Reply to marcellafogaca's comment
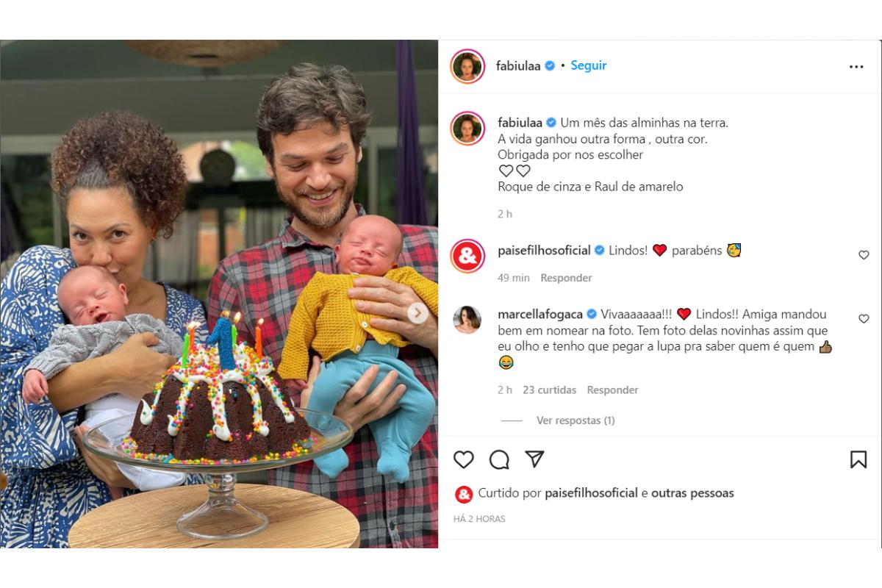The height and width of the screenshot is (588, 882). pyautogui.click(x=612, y=390)
